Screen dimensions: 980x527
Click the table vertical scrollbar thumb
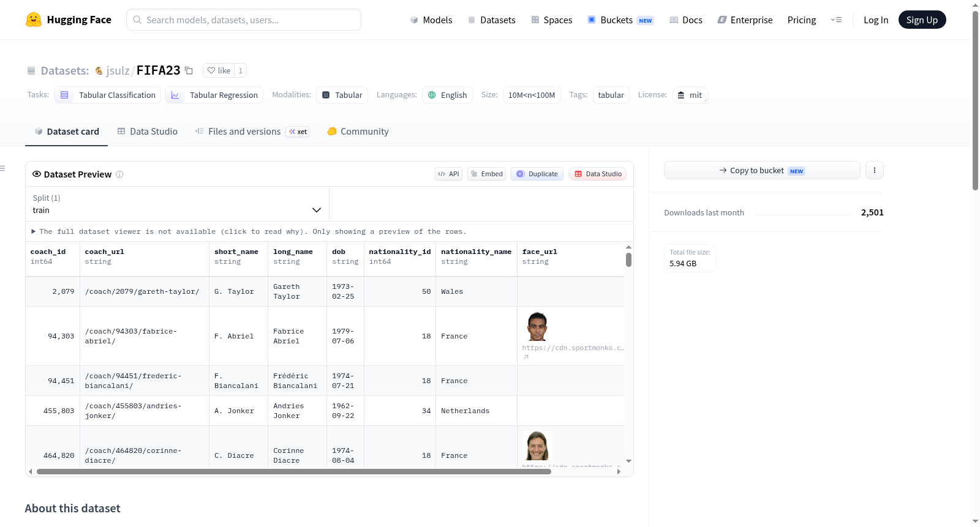point(628,260)
